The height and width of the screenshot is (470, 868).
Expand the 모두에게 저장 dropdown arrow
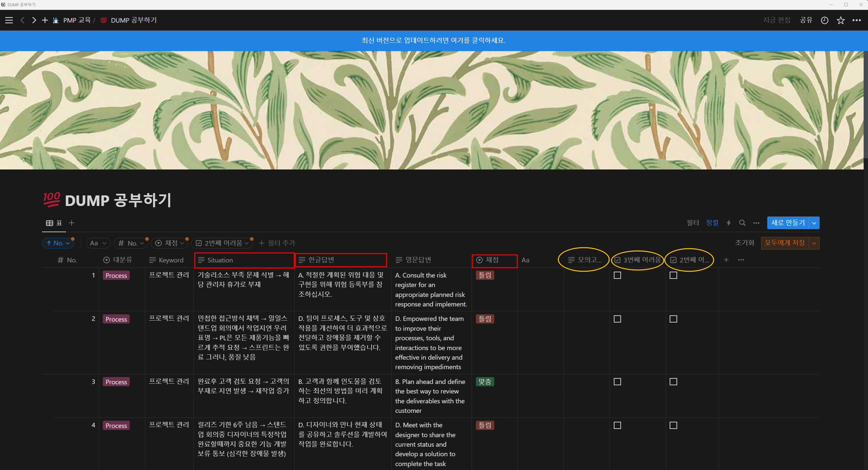[x=814, y=243]
